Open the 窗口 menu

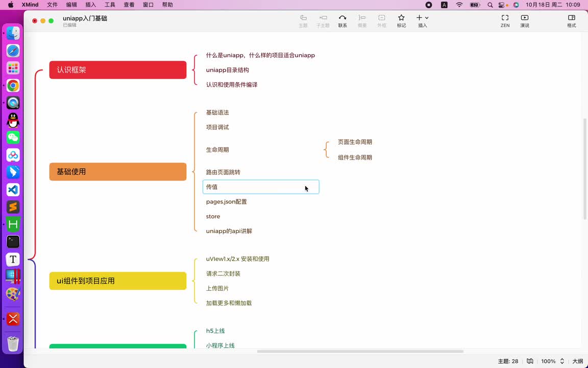(x=149, y=5)
